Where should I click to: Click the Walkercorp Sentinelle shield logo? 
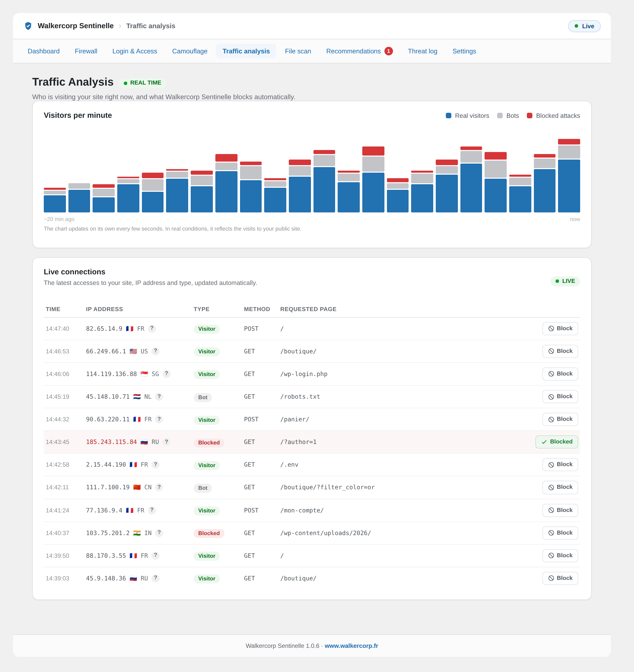pyautogui.click(x=28, y=26)
